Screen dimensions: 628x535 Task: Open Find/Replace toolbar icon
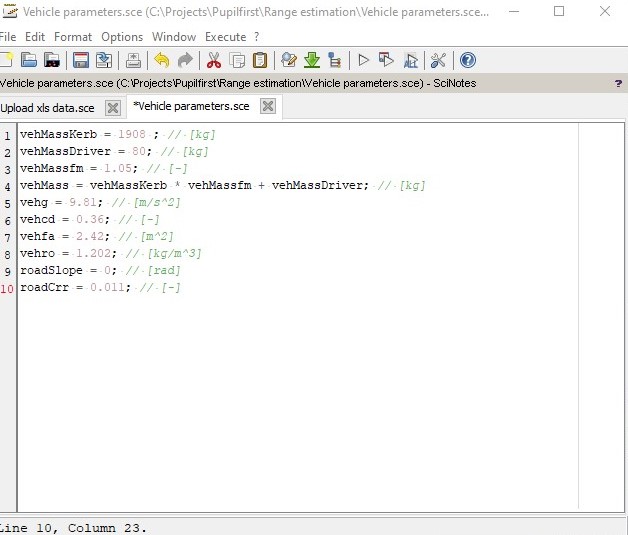[289, 60]
